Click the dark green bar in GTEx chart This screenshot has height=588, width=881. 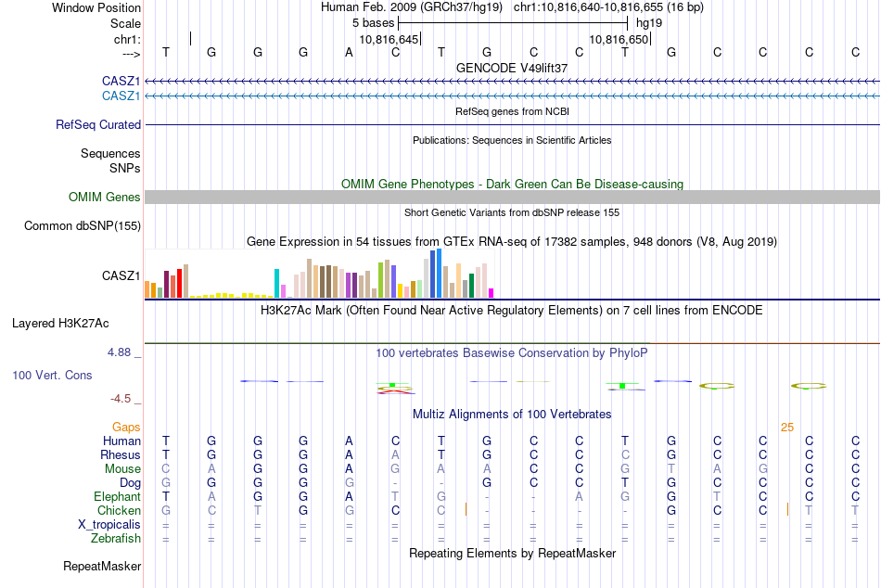tap(471, 286)
